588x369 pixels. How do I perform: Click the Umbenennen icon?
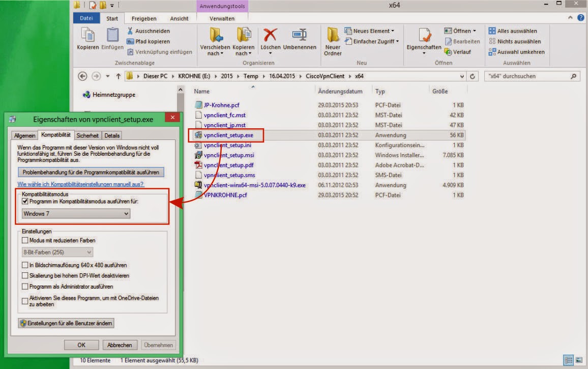point(299,35)
